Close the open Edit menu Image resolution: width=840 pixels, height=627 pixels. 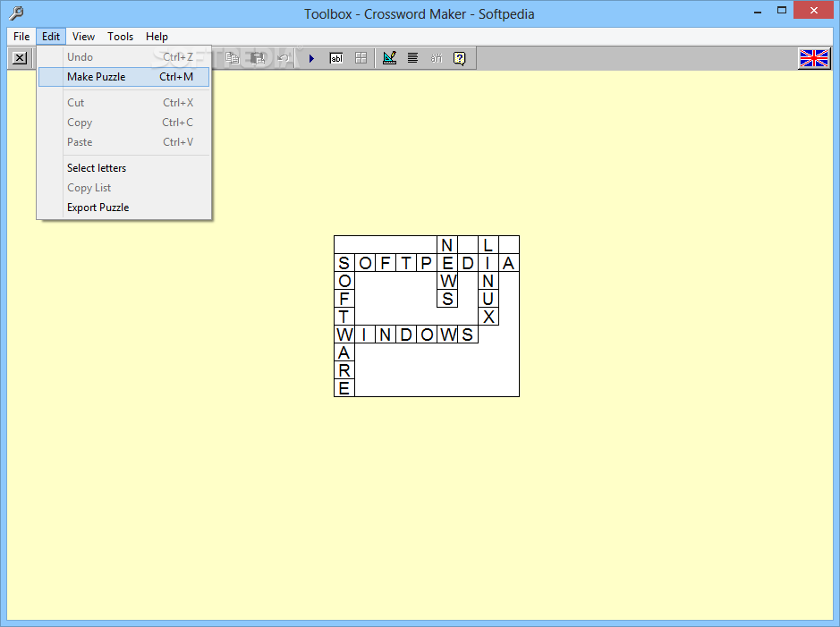51,37
